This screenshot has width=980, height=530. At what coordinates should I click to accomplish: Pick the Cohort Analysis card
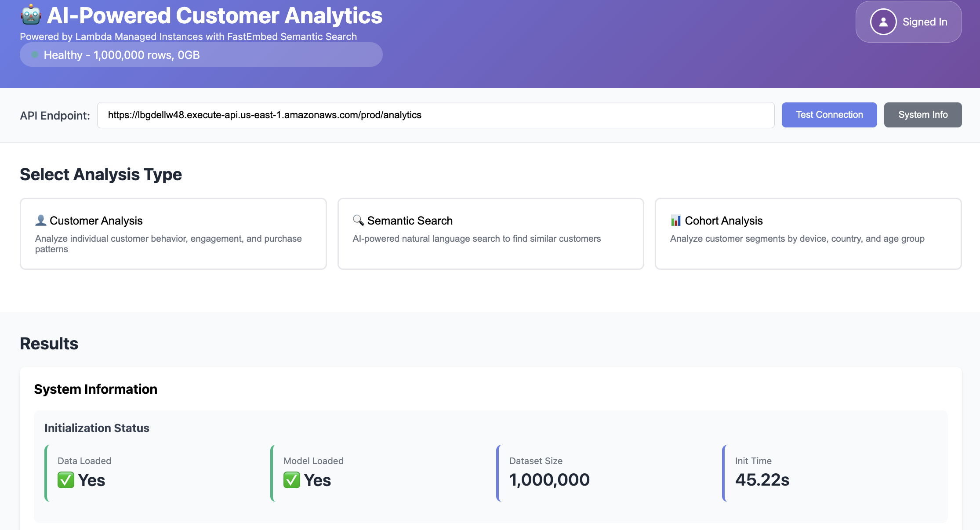coord(808,233)
